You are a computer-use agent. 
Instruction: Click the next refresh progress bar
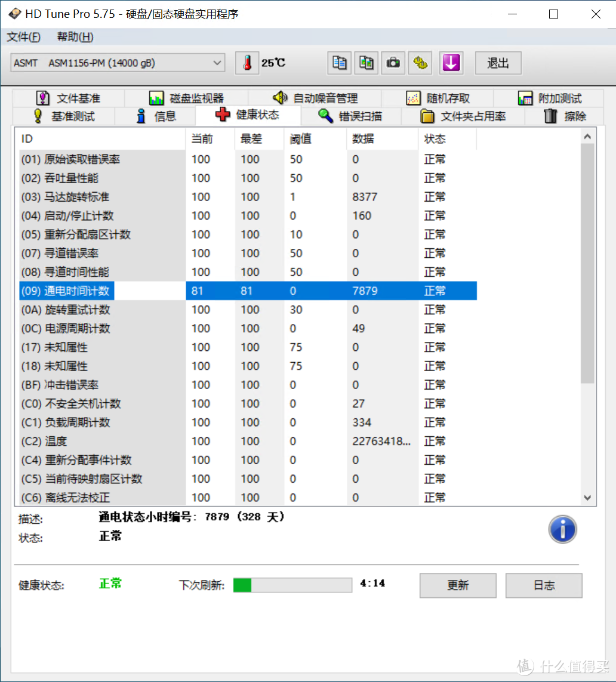click(x=292, y=585)
